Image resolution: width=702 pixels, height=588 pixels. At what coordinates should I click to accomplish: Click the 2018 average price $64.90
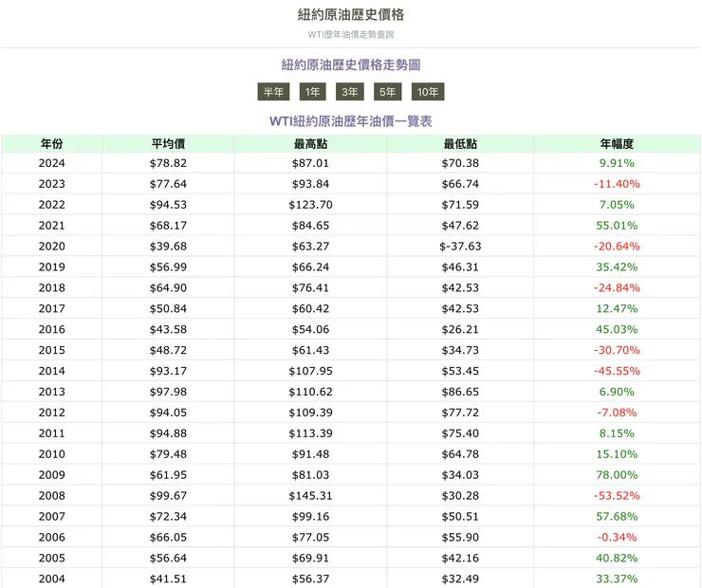pos(168,288)
